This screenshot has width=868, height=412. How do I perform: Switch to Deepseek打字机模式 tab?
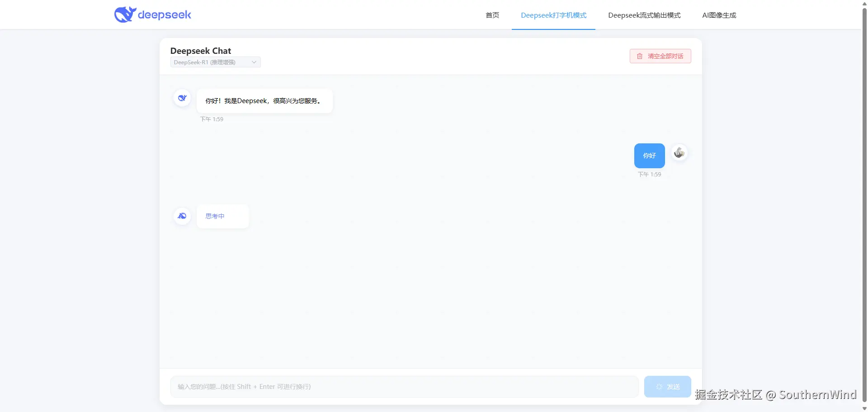[x=553, y=15]
